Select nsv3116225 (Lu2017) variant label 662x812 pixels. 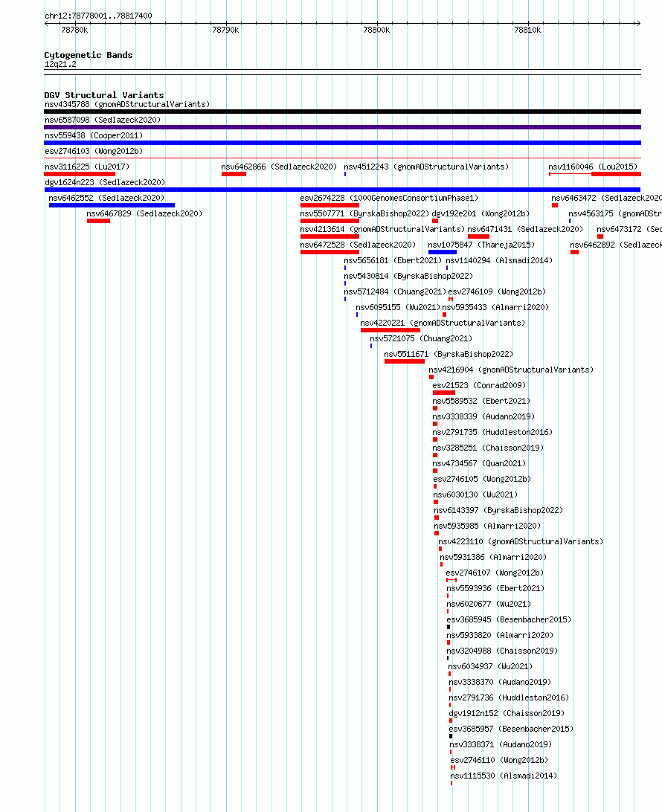pos(87,167)
